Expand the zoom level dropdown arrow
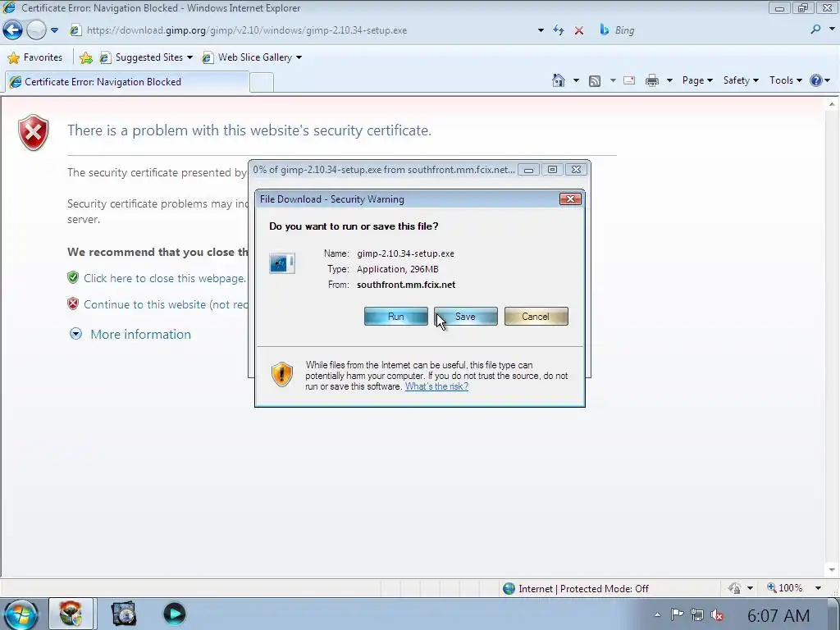Image resolution: width=840 pixels, height=630 pixels. click(x=818, y=588)
